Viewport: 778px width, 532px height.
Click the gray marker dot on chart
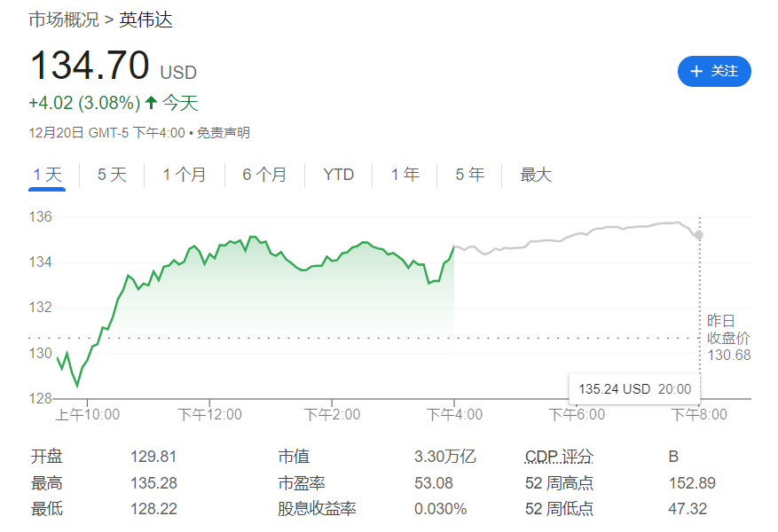(x=699, y=235)
